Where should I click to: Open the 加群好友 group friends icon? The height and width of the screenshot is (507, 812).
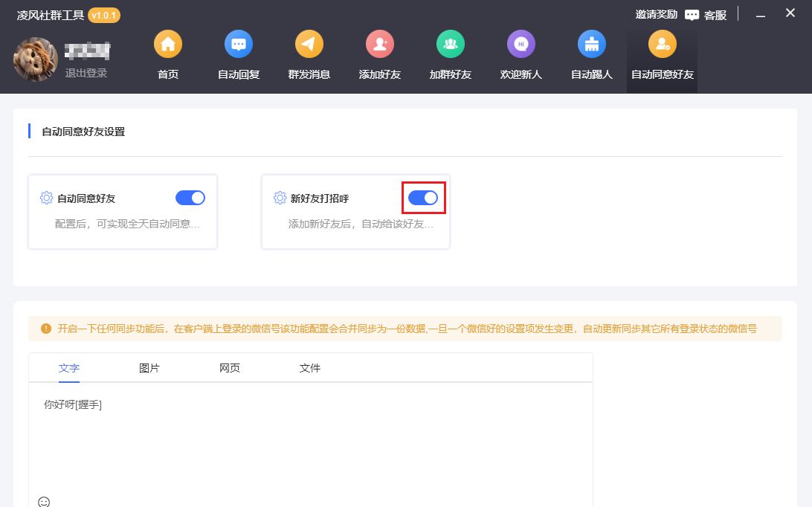(x=451, y=44)
